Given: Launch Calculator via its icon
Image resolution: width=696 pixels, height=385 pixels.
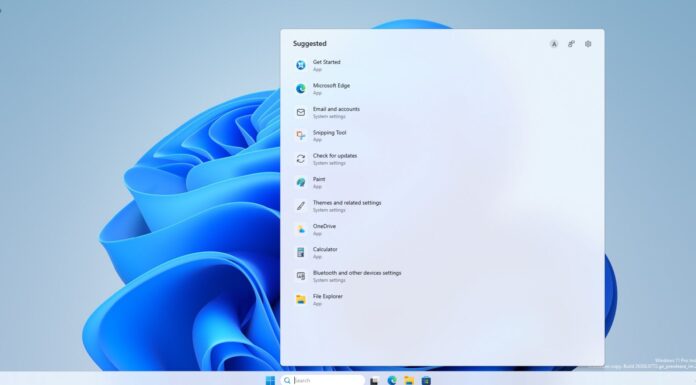Looking at the screenshot, I should 301,253.
